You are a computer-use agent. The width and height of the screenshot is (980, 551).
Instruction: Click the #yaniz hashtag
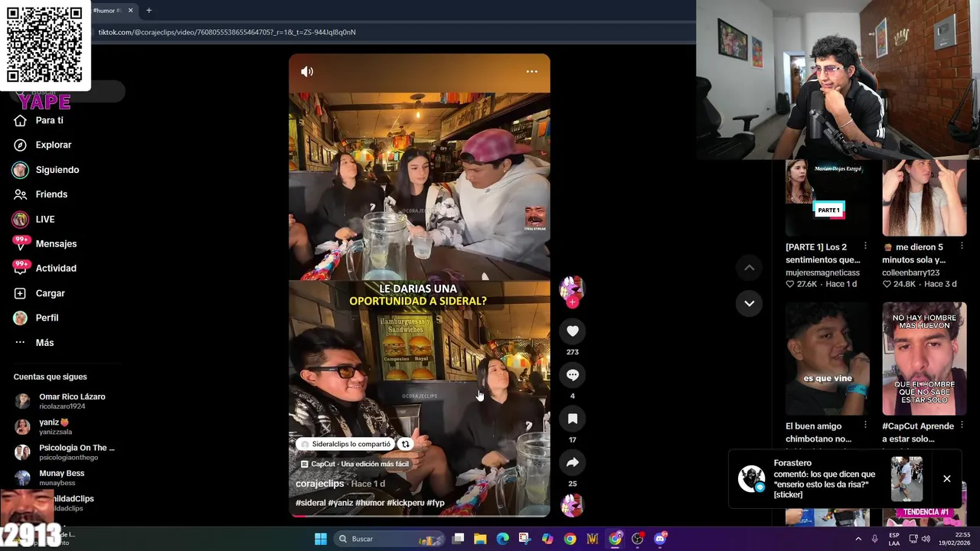coord(341,503)
